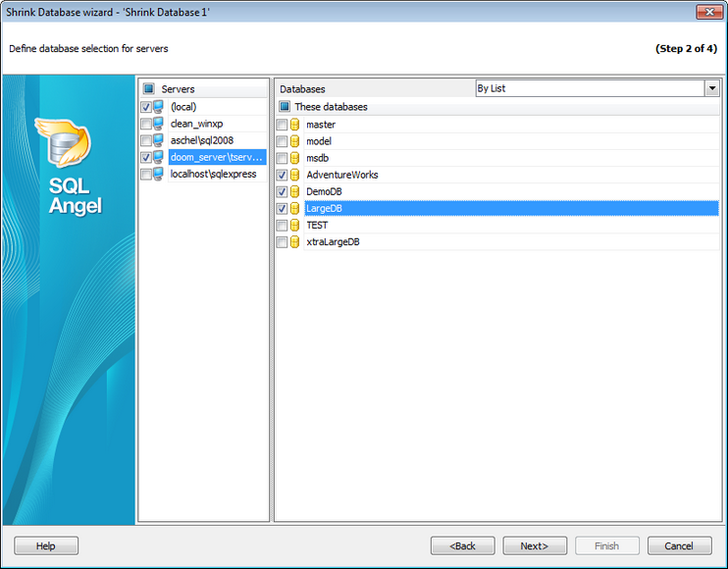Screen dimensions: 728x569
Task: Uncheck the doom_server\tserv server checkbox
Action: (146, 157)
